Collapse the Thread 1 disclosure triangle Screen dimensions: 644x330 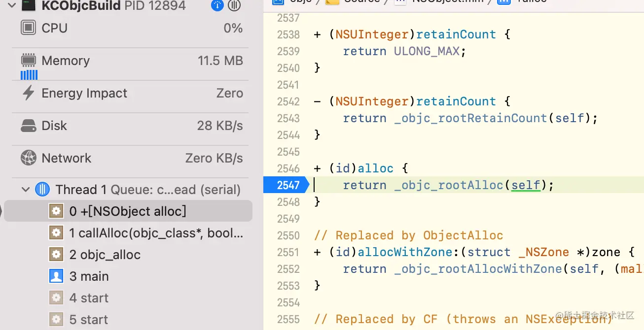(26, 190)
